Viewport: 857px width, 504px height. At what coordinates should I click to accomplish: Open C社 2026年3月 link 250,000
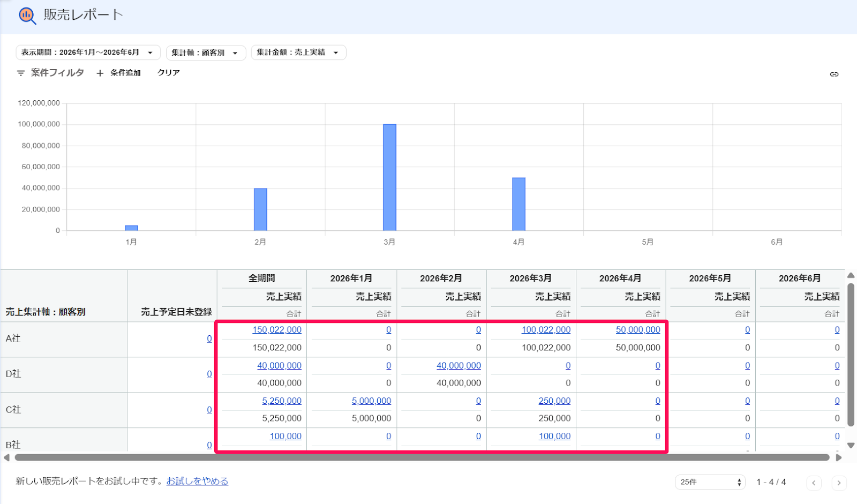[x=554, y=401]
